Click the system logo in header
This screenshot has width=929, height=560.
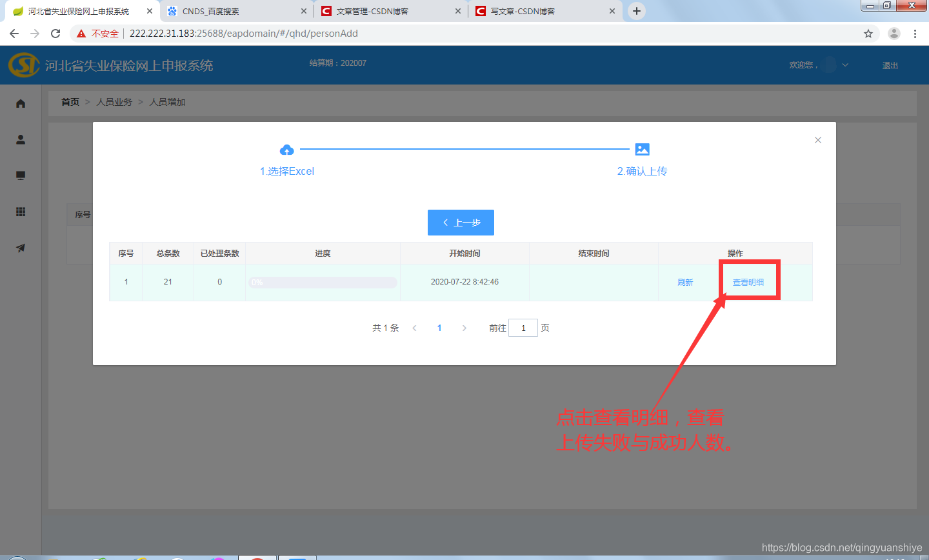click(x=24, y=65)
